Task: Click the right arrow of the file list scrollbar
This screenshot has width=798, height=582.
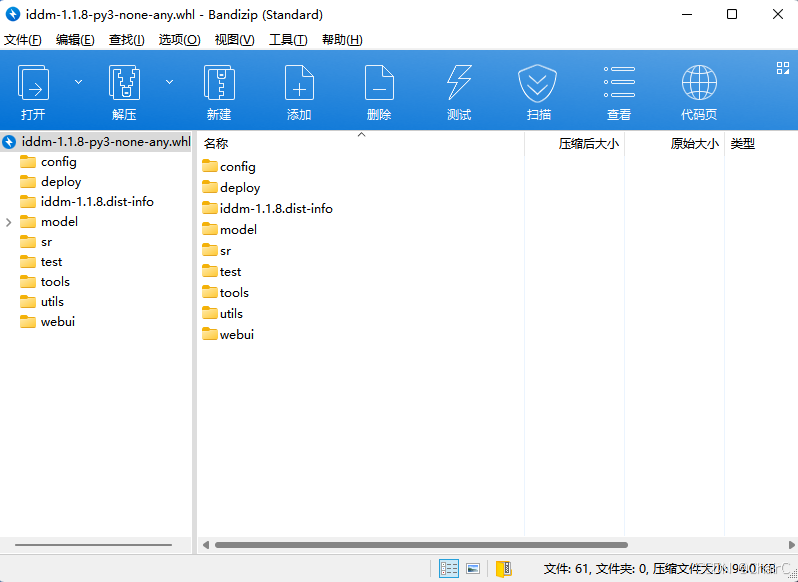Action: 792,545
